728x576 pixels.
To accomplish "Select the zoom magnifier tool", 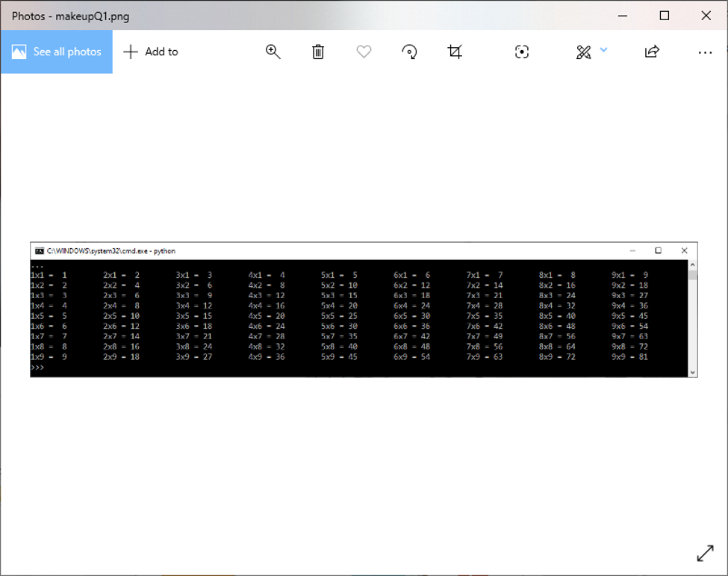I will point(273,52).
